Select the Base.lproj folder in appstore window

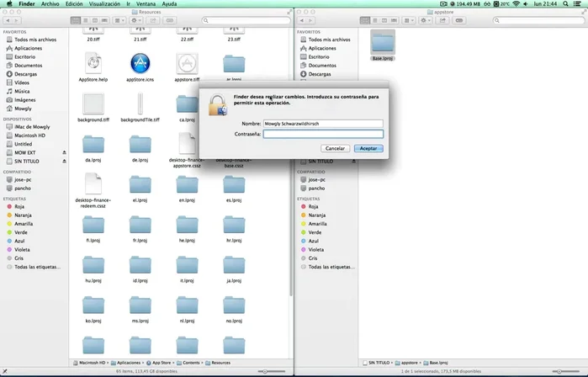coord(383,43)
